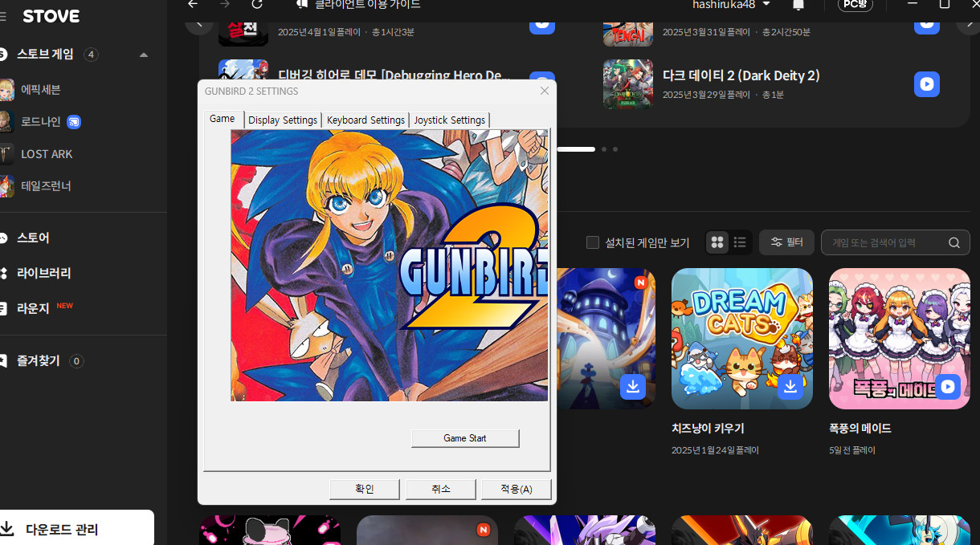This screenshot has height=545, width=980.
Task: Open the 클라이언트 이용 가이드 link
Action: point(367,4)
